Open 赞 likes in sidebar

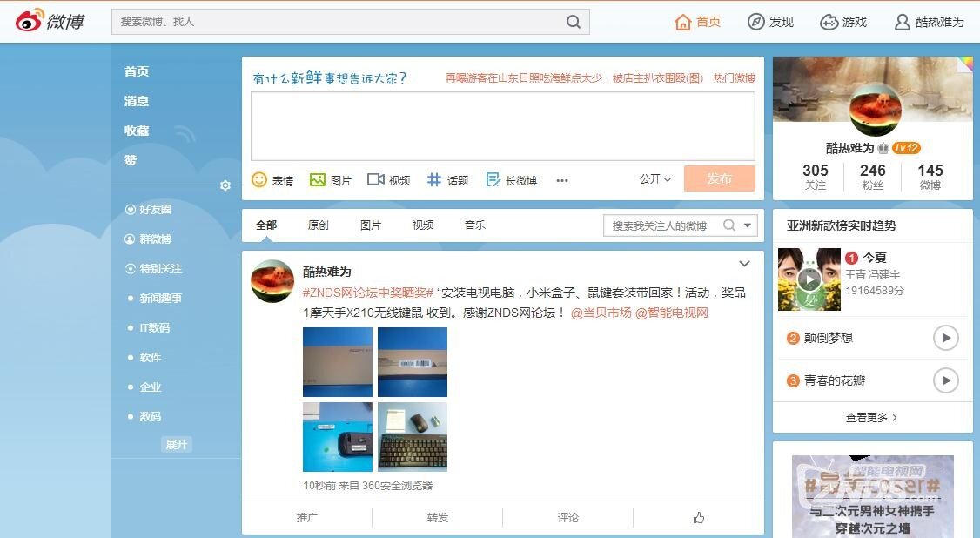(x=130, y=160)
